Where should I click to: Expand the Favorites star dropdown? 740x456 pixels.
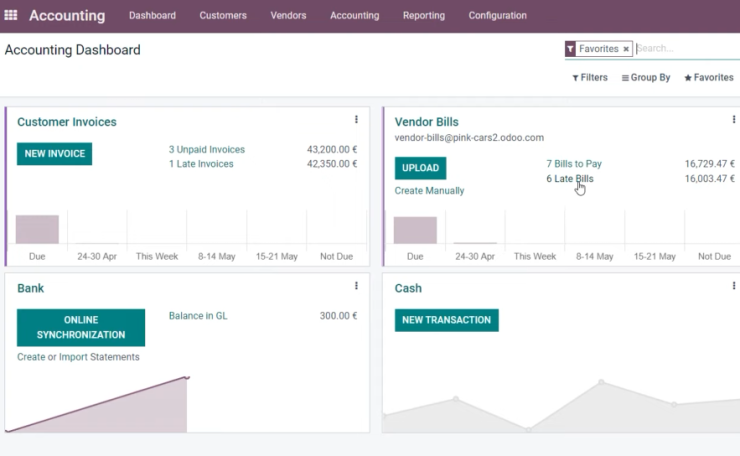(709, 77)
